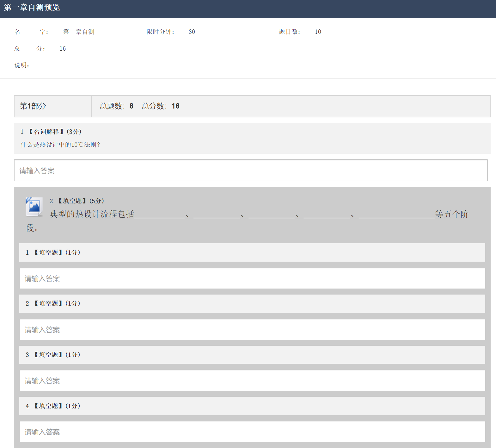Click the image icon beside question 2
This screenshot has height=448, width=496.
tap(34, 207)
